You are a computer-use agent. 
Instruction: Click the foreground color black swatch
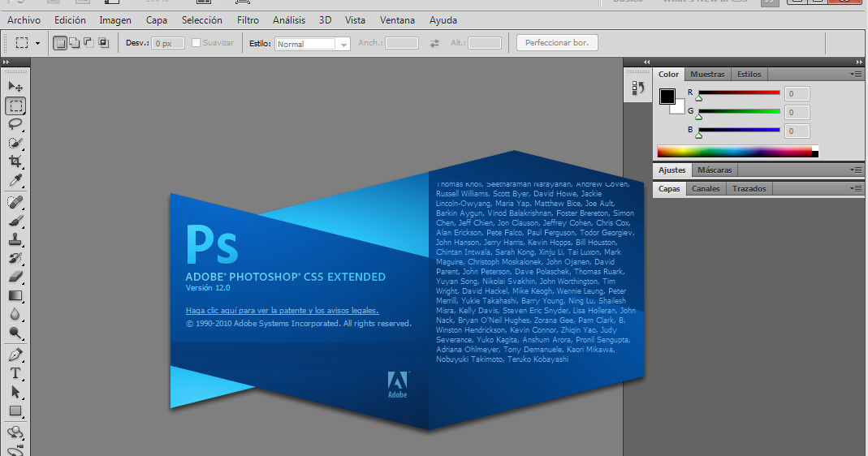click(x=667, y=97)
